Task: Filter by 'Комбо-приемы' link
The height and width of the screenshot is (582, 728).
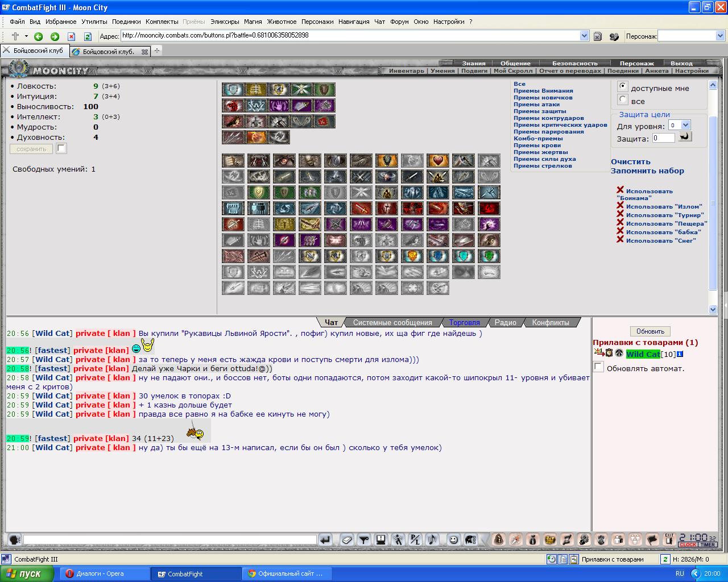Action: pyautogui.click(x=538, y=138)
